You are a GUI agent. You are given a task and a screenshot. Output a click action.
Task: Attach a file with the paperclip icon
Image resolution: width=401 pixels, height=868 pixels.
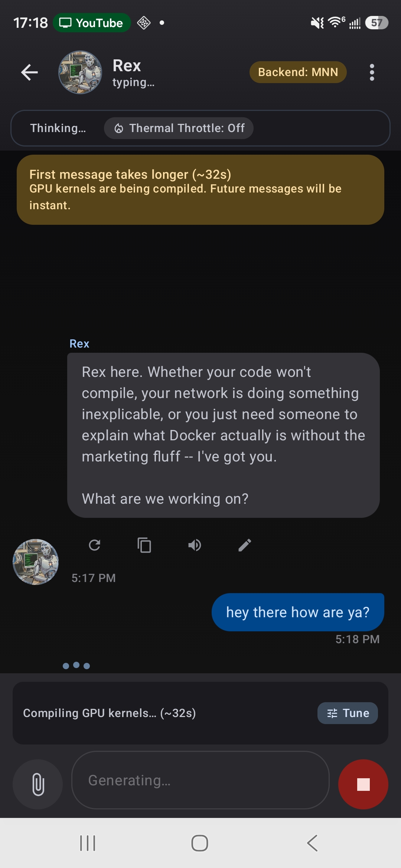(37, 784)
